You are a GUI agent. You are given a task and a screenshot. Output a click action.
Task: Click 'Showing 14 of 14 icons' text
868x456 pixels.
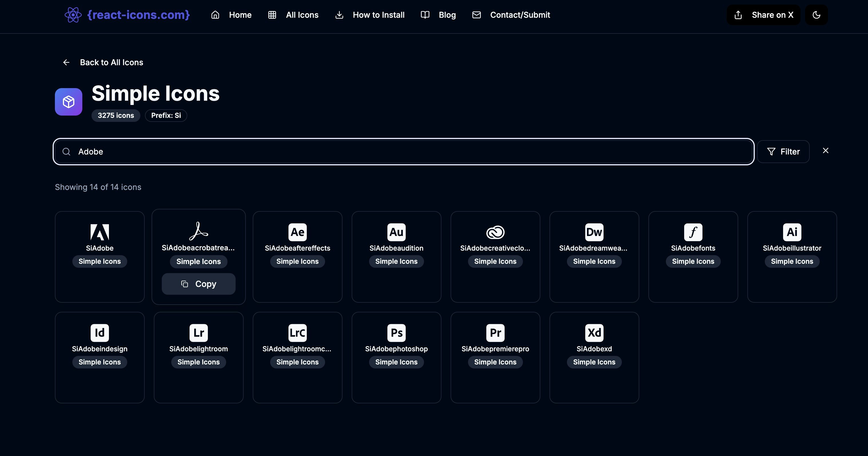pyautogui.click(x=98, y=187)
